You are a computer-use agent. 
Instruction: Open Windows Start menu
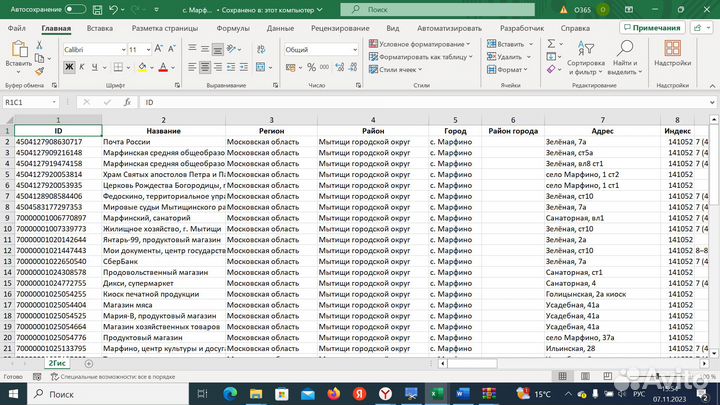[13, 394]
